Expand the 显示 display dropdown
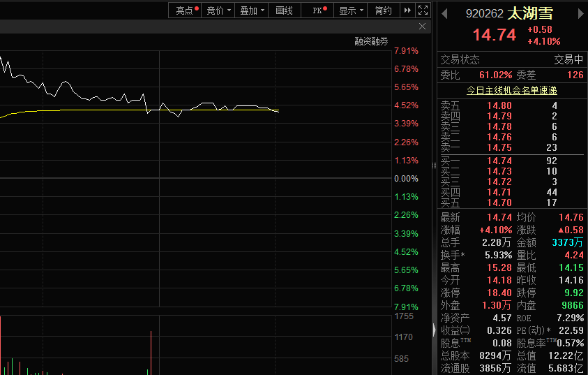The height and width of the screenshot is (375, 588). click(351, 10)
